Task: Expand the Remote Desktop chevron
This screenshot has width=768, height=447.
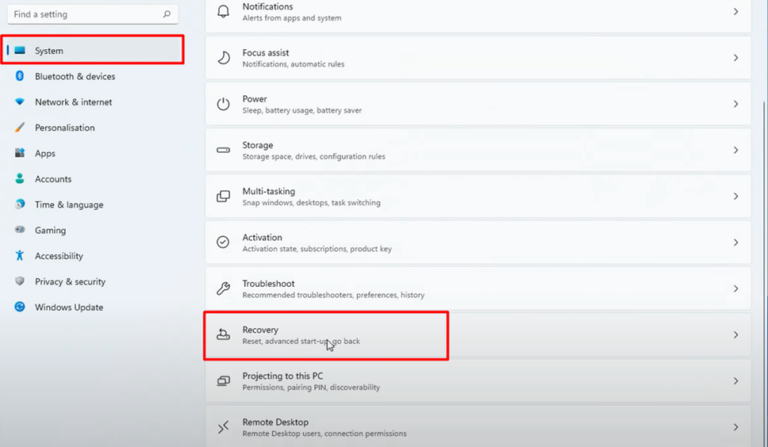Action: point(736,427)
